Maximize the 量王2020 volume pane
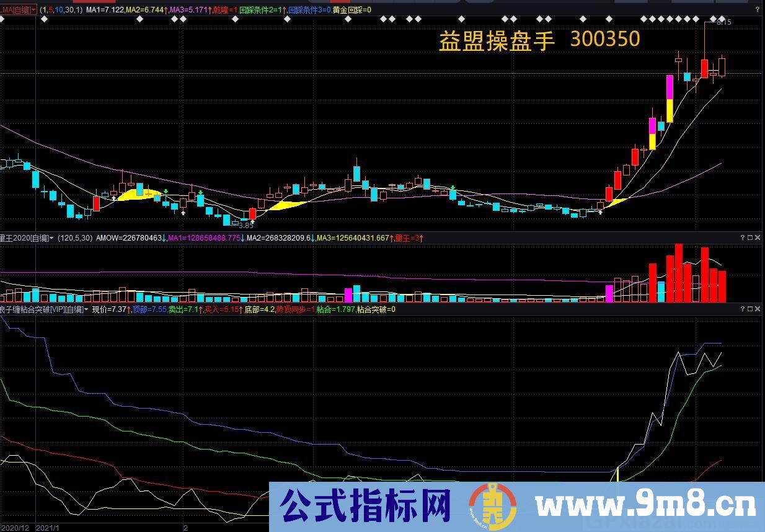765x532 pixels. (x=750, y=237)
